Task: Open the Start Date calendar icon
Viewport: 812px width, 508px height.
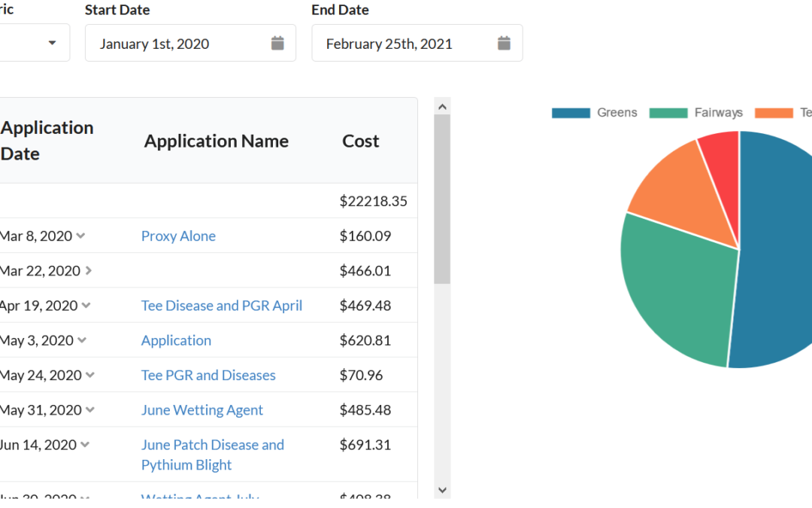Action: [277, 43]
